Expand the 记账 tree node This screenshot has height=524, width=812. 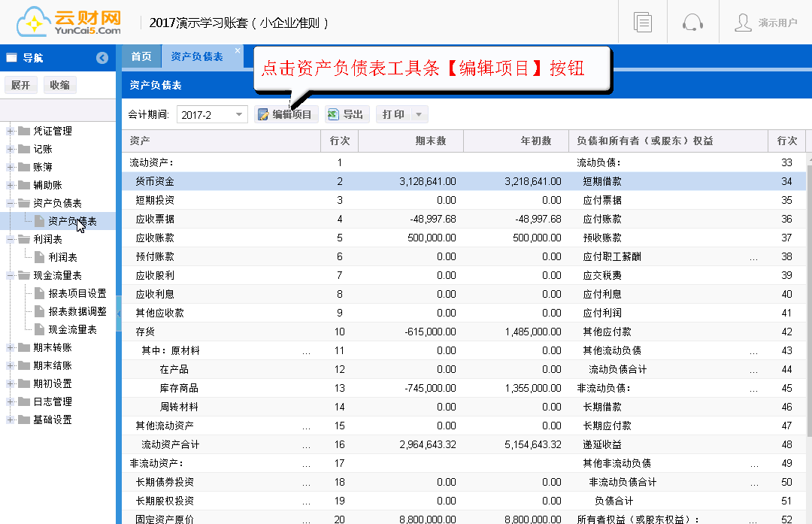click(9, 149)
